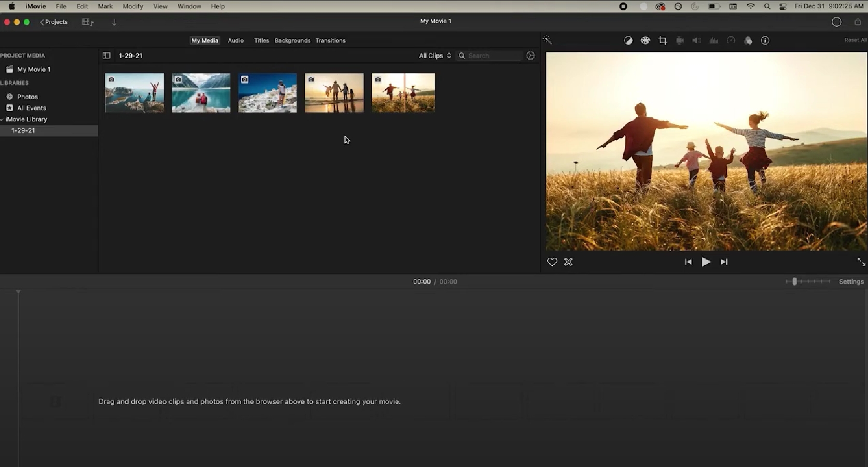Open the Volume controls

point(696,40)
